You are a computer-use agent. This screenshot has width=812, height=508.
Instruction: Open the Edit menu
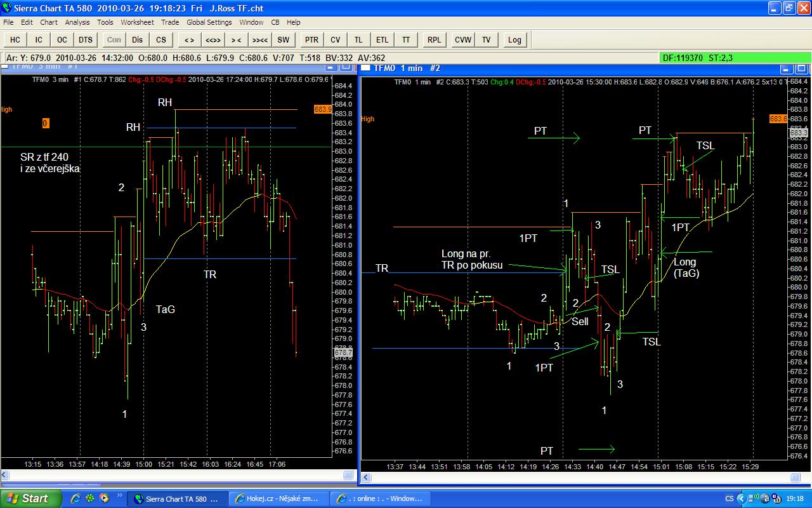pyautogui.click(x=27, y=22)
